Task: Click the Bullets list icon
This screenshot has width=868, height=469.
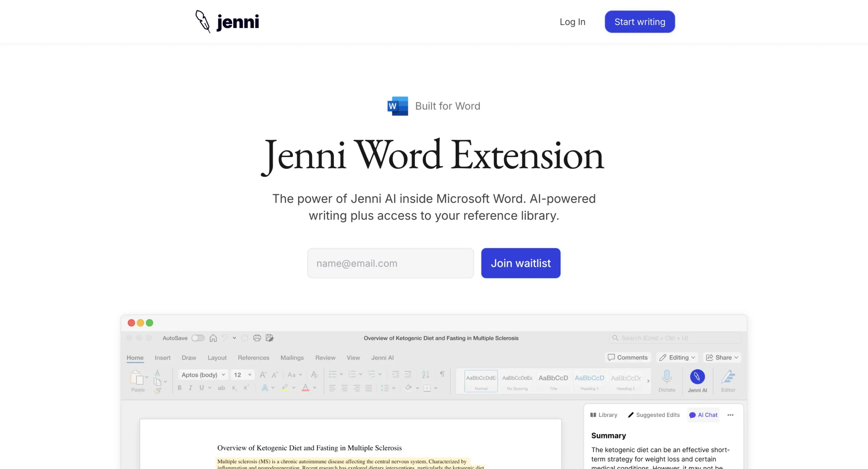Action: pyautogui.click(x=333, y=374)
